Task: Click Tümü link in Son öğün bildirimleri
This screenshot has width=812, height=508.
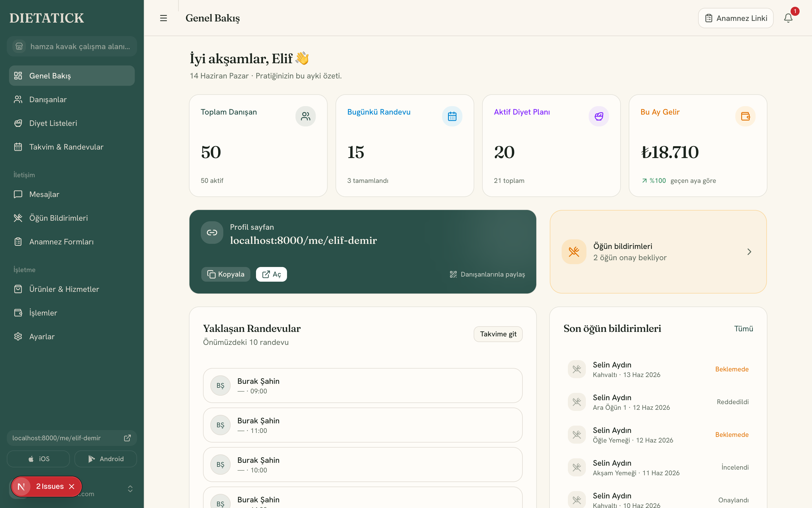Action: click(x=743, y=329)
